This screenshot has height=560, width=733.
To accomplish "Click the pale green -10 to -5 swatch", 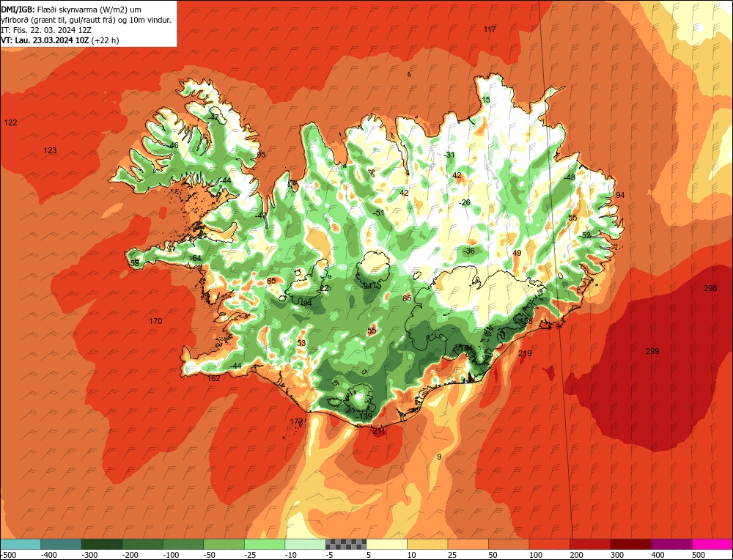I will point(305,544).
